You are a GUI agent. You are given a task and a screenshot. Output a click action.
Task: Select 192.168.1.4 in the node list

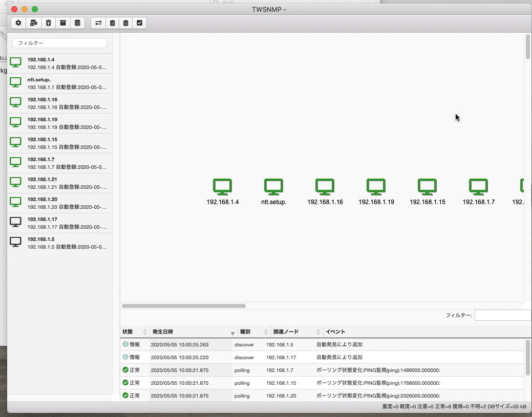point(60,63)
